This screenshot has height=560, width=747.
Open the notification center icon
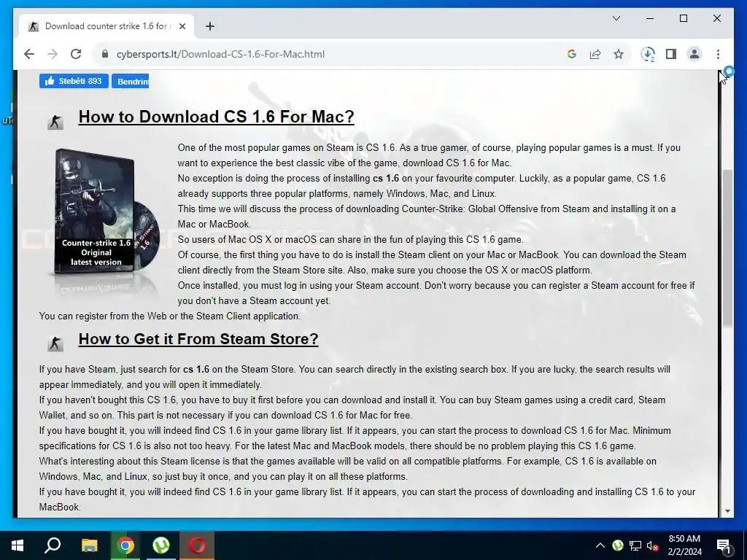724,545
